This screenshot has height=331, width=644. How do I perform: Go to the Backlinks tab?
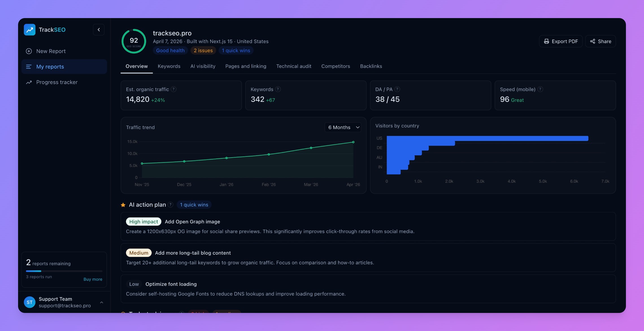click(371, 66)
